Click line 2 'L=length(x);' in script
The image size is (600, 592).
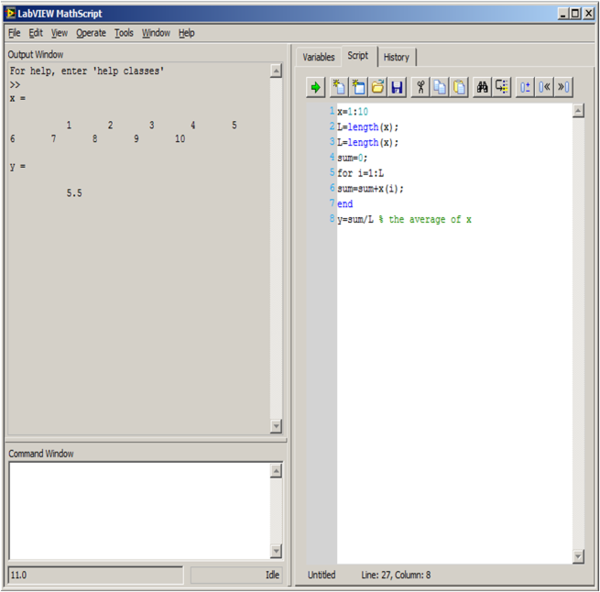(x=367, y=127)
